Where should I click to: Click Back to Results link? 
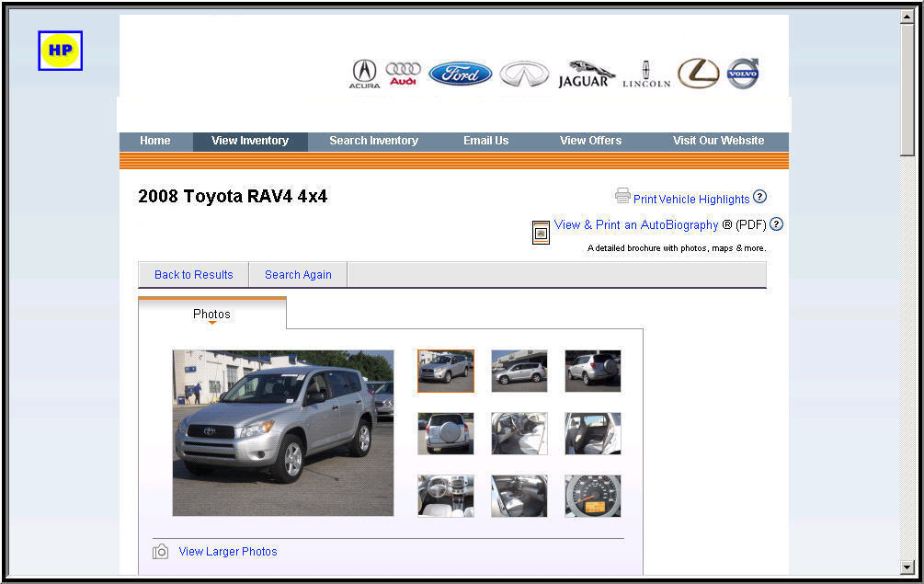193,275
